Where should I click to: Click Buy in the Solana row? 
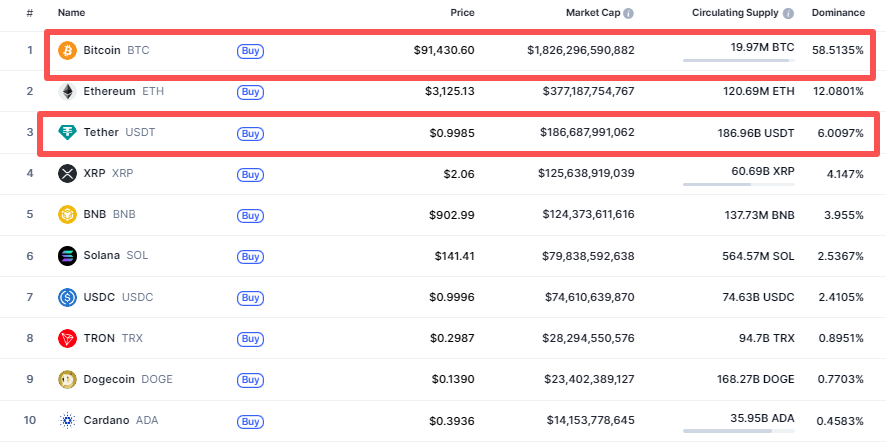tap(250, 257)
